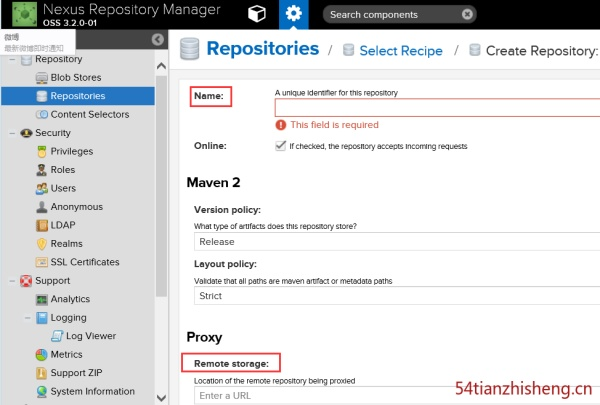
Task: Select Content Selectors label
Action: coord(90,114)
